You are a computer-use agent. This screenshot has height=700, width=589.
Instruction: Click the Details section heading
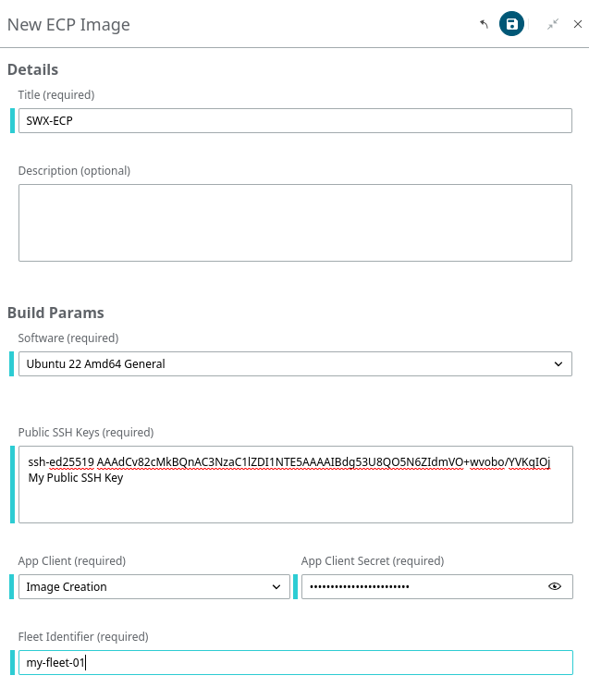[x=33, y=69]
